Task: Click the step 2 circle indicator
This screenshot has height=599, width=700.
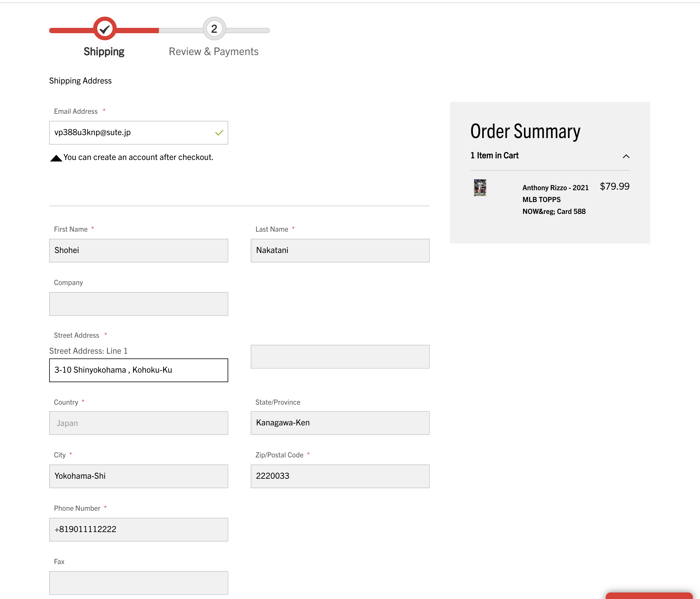Action: coord(214,29)
